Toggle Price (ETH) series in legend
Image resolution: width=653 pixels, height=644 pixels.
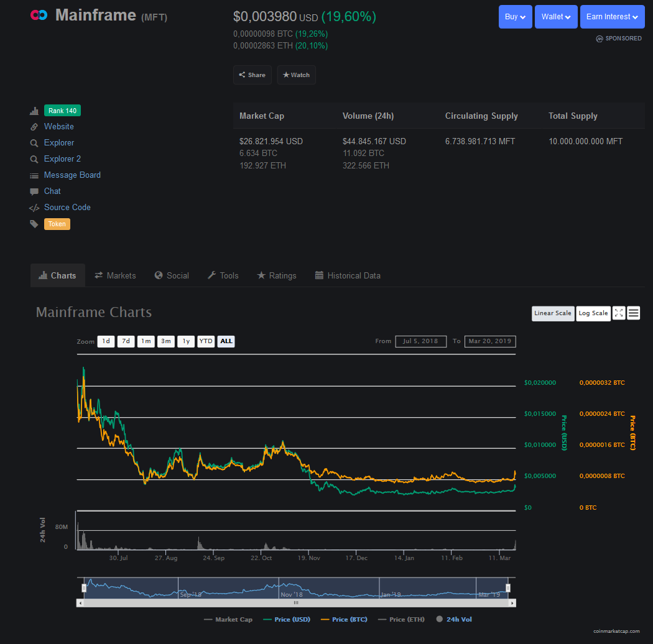click(402, 619)
